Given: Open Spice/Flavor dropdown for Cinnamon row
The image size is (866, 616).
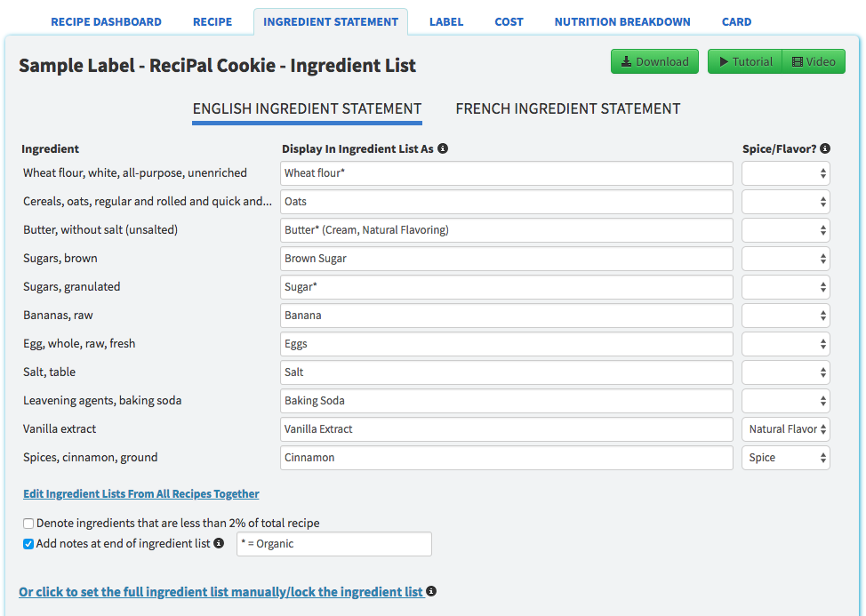Looking at the screenshot, I should [x=785, y=458].
